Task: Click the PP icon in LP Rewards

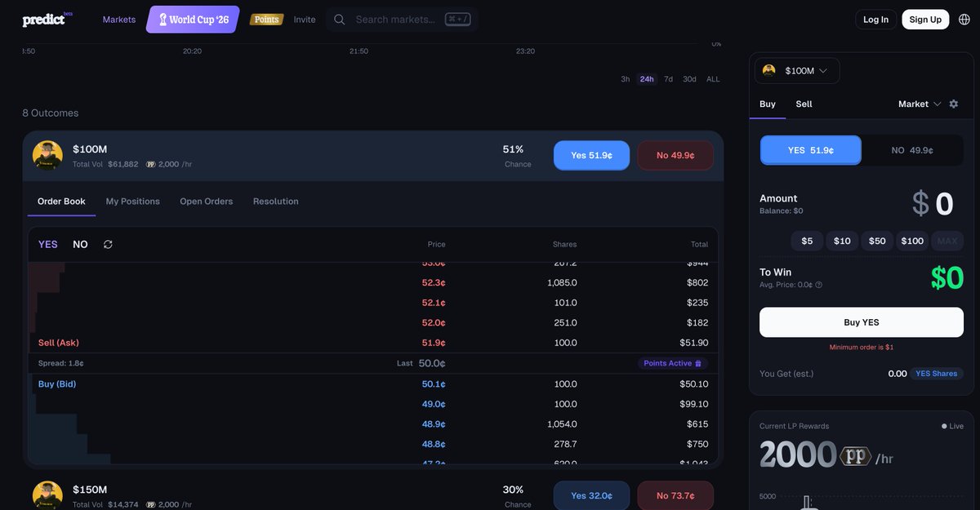Action: (x=856, y=457)
